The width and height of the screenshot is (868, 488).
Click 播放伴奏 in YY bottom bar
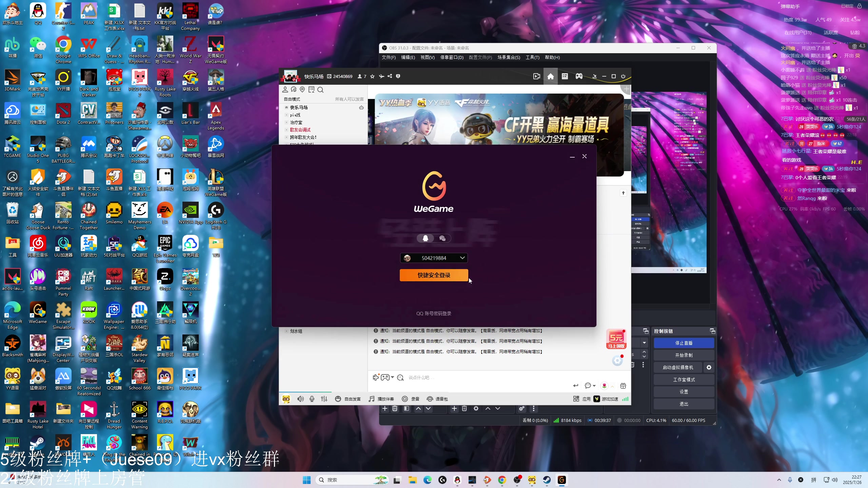pyautogui.click(x=381, y=399)
